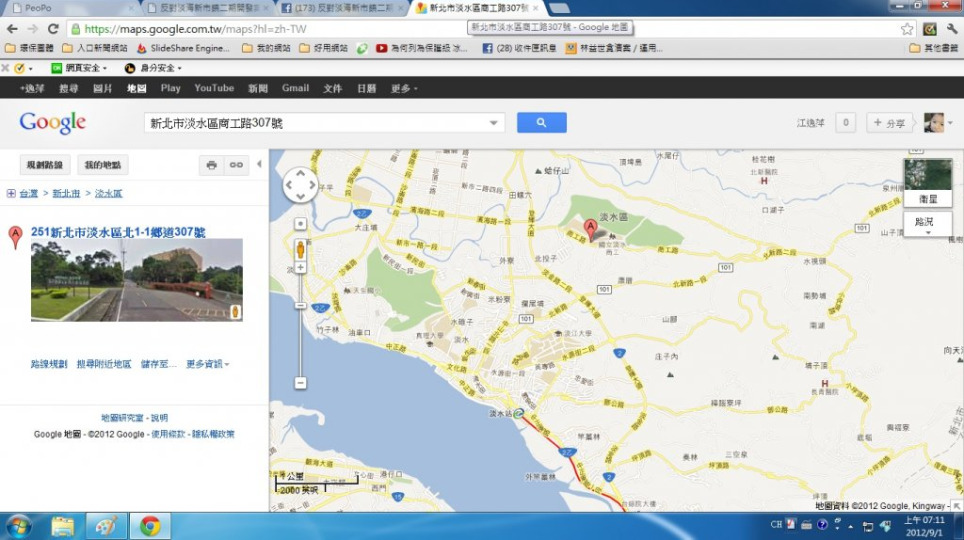Expand the plus box beside 台灣

[x=11, y=194]
